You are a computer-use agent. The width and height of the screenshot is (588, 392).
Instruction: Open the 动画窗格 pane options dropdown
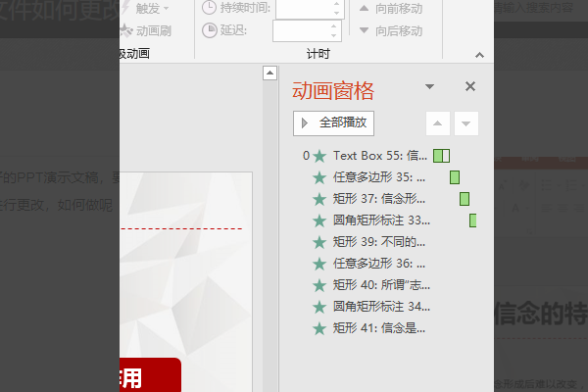(x=429, y=87)
